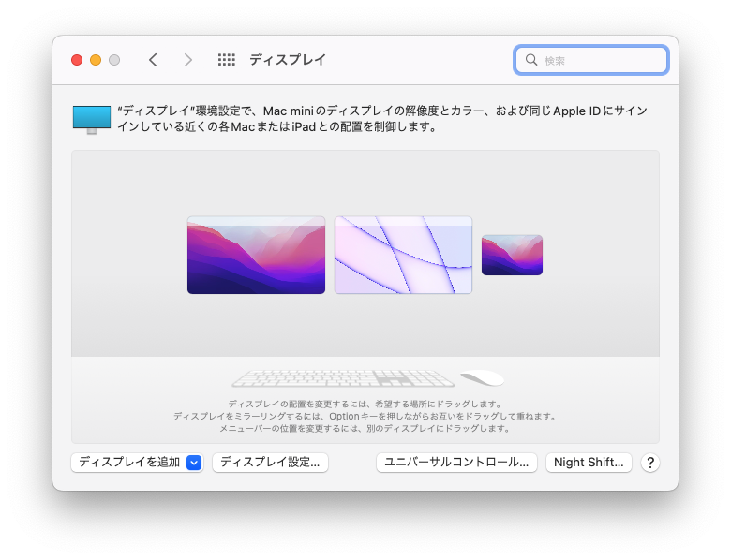This screenshot has height=560, width=731.
Task: Focus the 検索 search field
Action: tap(591, 60)
